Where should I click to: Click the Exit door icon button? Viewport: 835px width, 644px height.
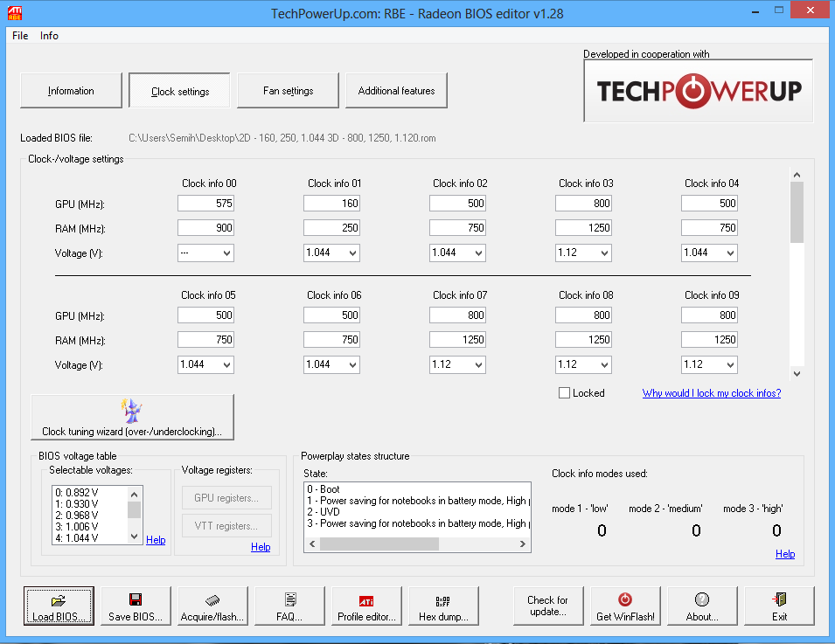(x=779, y=606)
